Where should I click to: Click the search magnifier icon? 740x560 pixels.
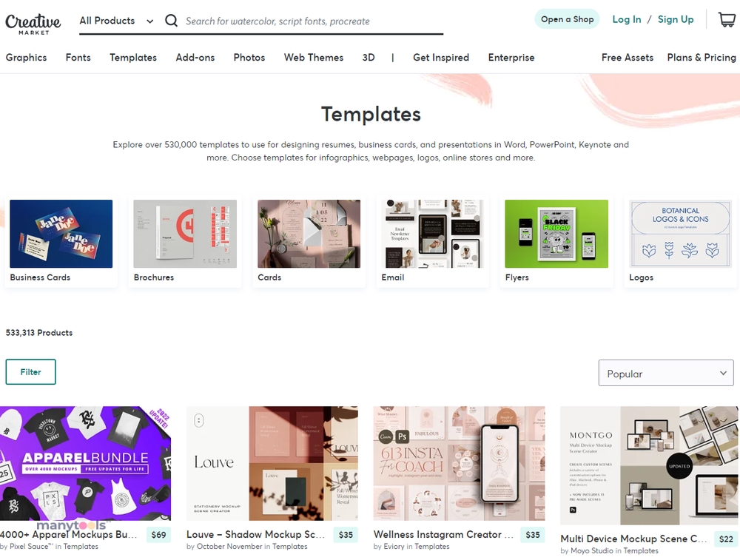[172, 21]
